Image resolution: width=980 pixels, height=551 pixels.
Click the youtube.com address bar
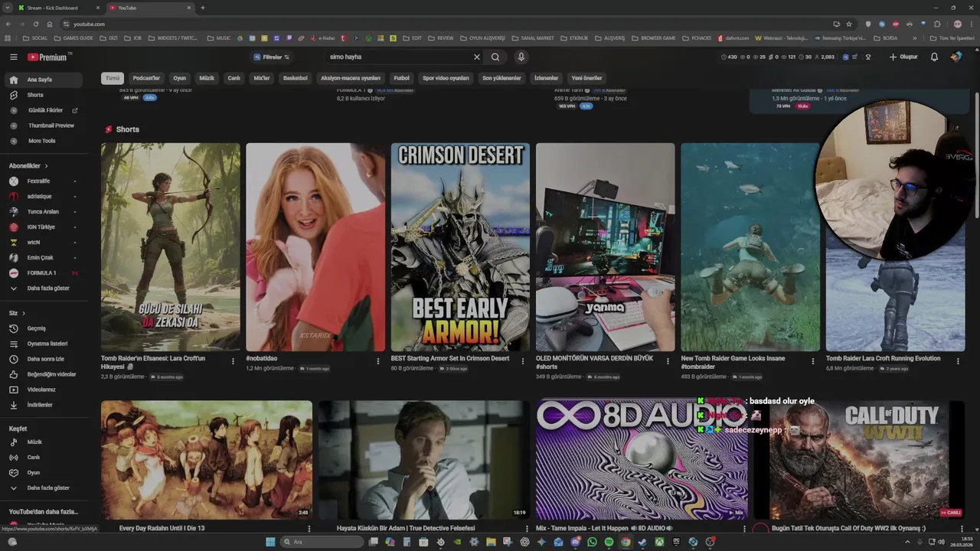click(444, 24)
